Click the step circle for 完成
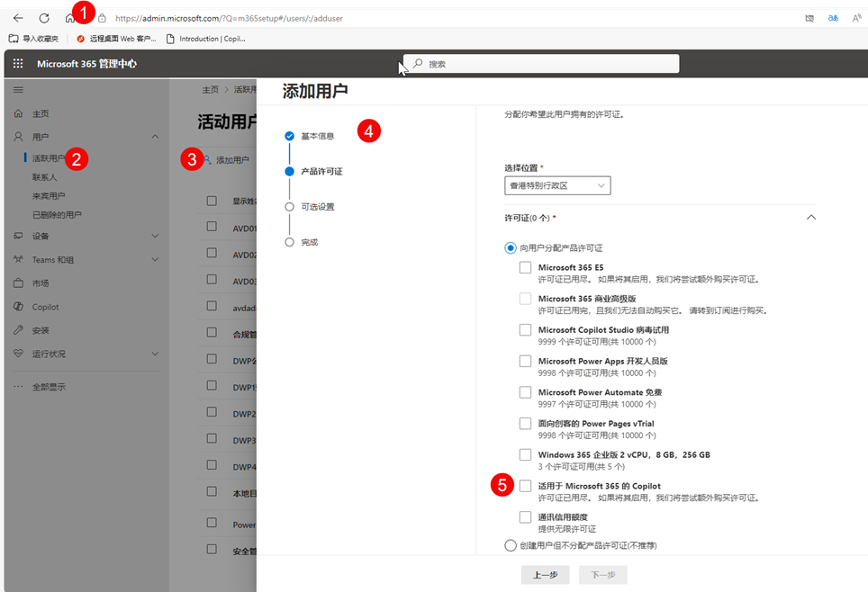 click(290, 242)
